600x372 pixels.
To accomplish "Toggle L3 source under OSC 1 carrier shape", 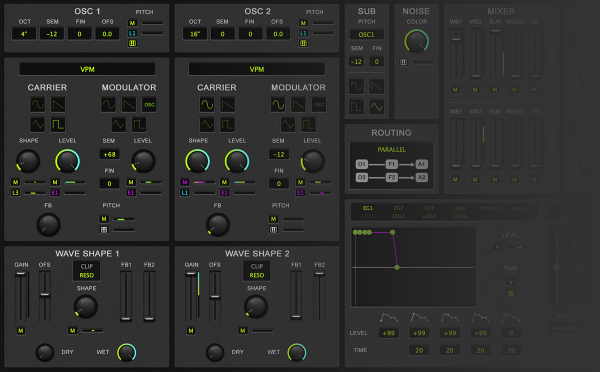I will 15,193.
